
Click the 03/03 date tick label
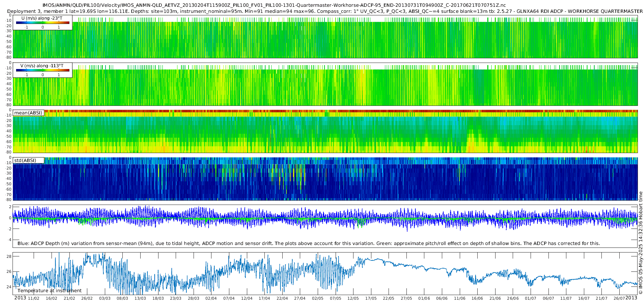(104, 298)
